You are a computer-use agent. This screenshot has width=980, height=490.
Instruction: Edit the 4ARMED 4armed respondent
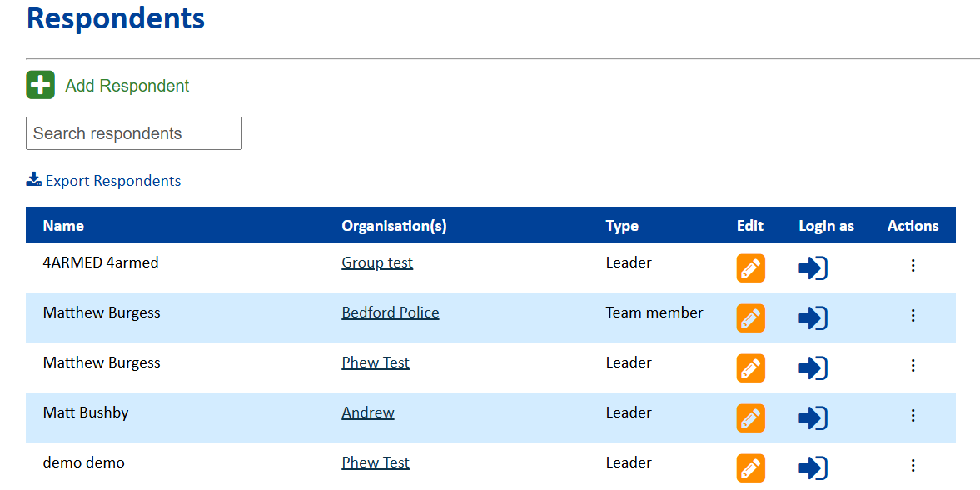pyautogui.click(x=750, y=268)
